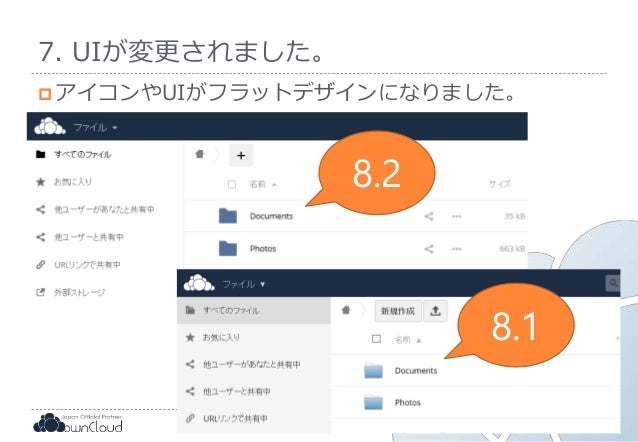Open the ファイル dropdown in 8.1 header
The height and width of the screenshot is (442, 638).
(244, 284)
